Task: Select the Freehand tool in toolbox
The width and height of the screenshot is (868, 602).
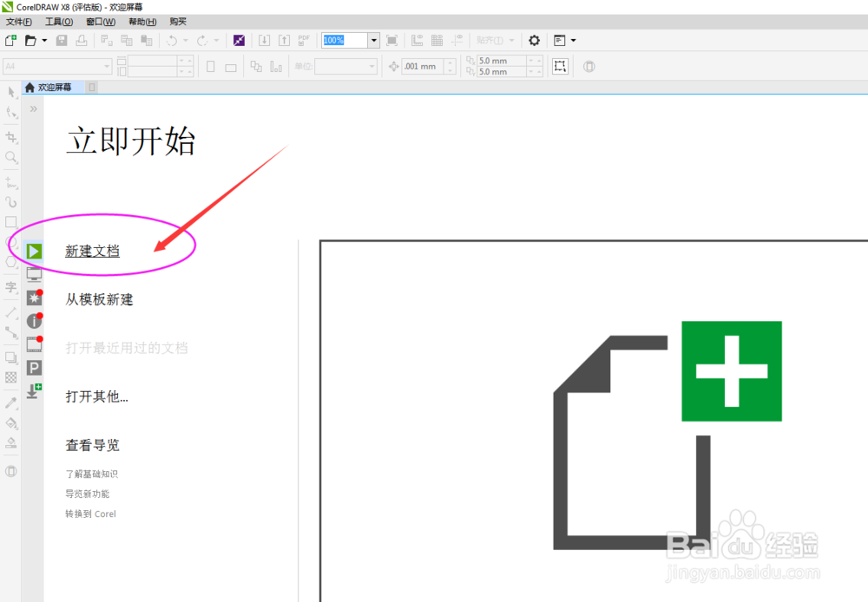Action: click(11, 182)
